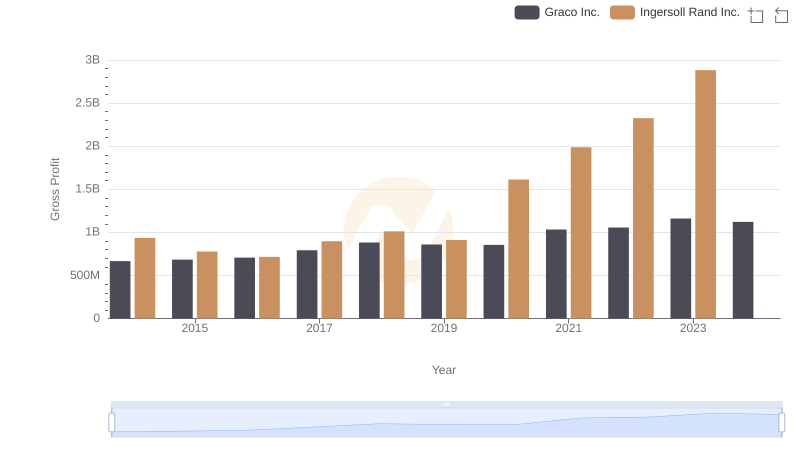800x461 pixels.
Task: Click the Ingersoll Rand bar for 2019
Action: coord(456,279)
